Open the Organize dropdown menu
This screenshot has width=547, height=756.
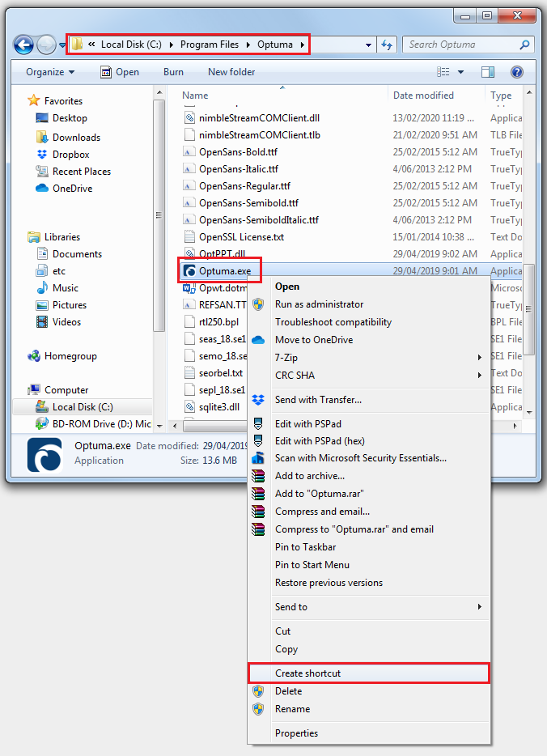pyautogui.click(x=50, y=72)
